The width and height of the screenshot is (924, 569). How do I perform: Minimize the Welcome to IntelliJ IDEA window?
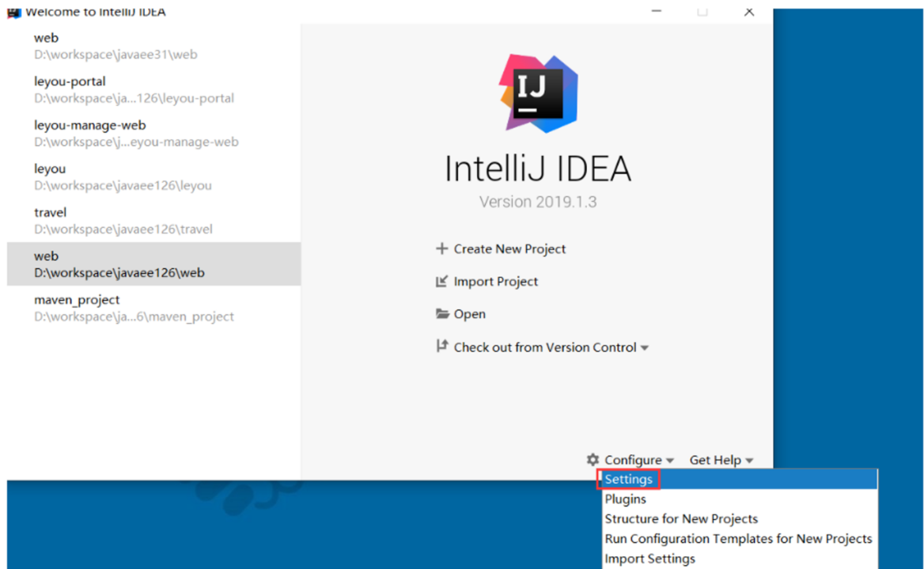click(x=657, y=12)
